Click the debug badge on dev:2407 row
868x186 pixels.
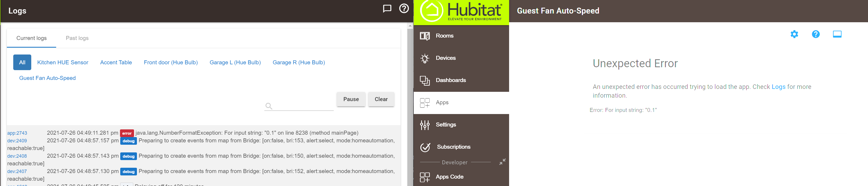pyautogui.click(x=128, y=171)
